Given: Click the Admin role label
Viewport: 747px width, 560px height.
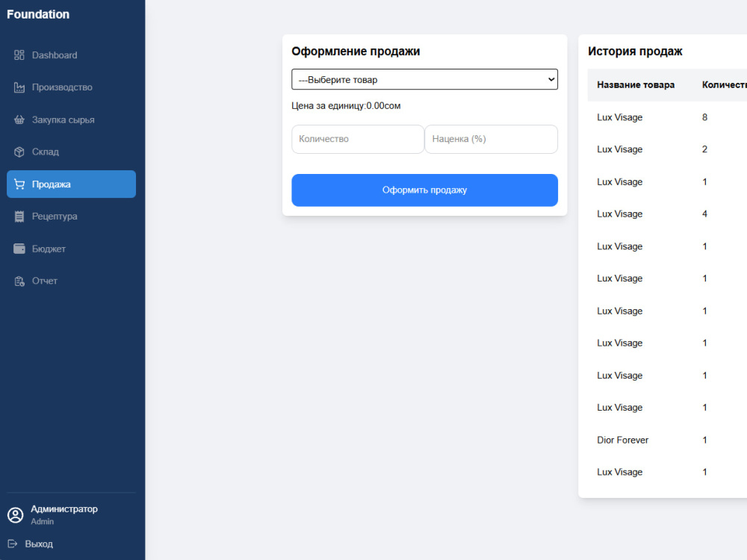Looking at the screenshot, I should click(x=43, y=521).
